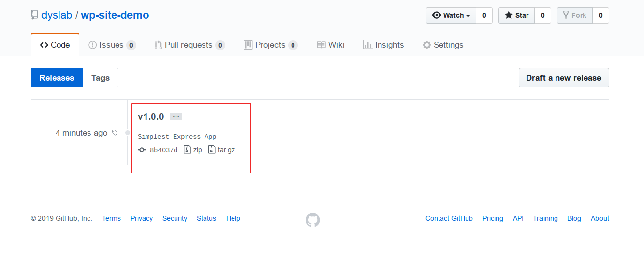Click the forks count beside Fork
This screenshot has width=644, height=260.
tap(600, 15)
